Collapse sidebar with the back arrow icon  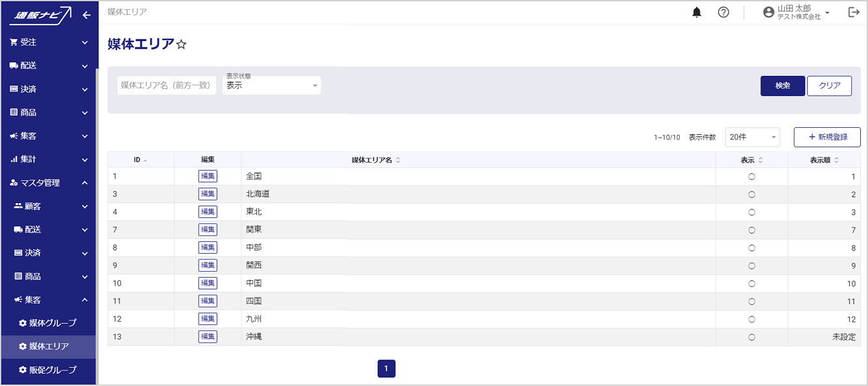pyautogui.click(x=86, y=16)
